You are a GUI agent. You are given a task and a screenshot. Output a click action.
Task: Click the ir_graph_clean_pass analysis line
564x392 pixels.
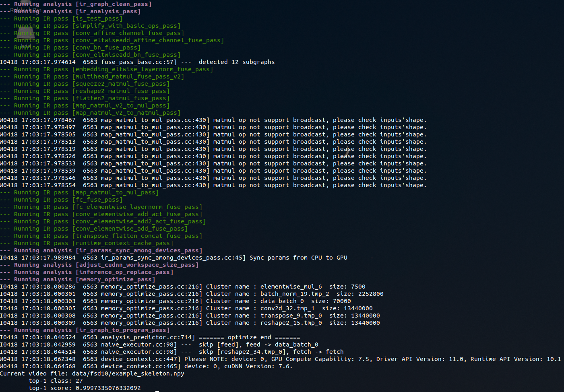[x=76, y=4]
